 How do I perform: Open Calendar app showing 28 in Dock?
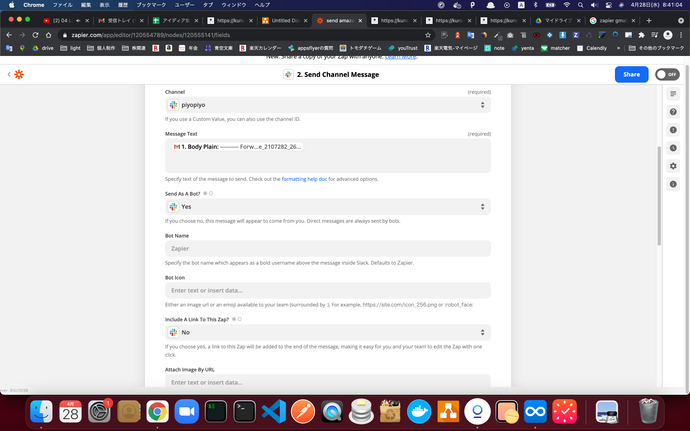pyautogui.click(x=70, y=412)
